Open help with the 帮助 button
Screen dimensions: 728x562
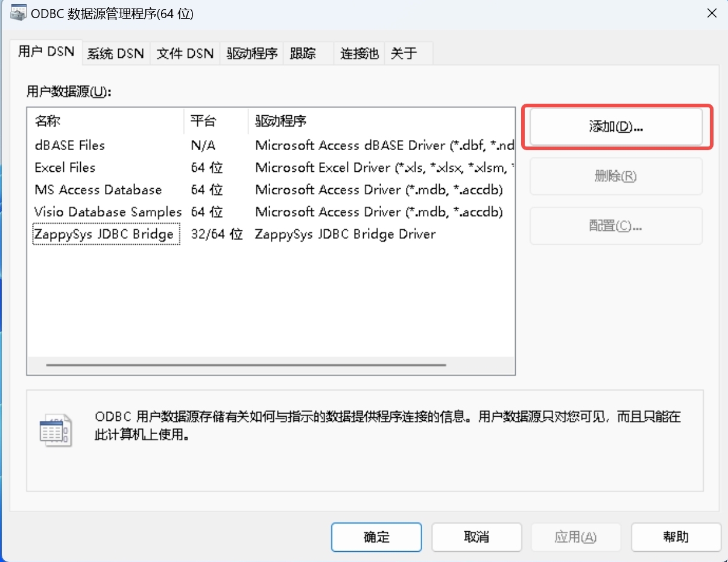(676, 537)
